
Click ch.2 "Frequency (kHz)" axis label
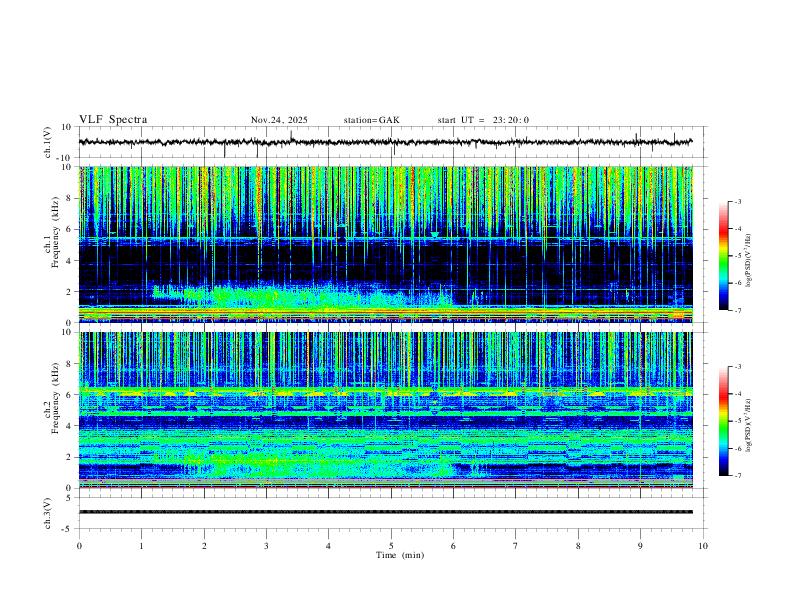click(55, 398)
